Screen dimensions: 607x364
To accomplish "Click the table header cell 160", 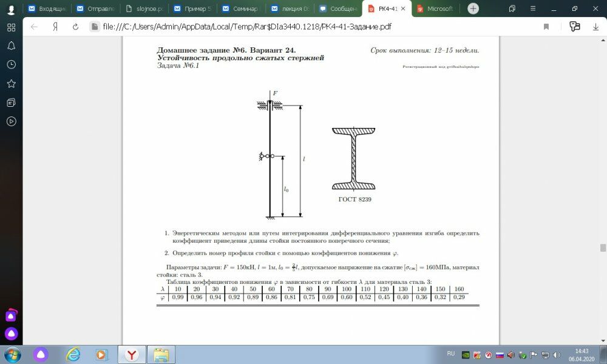I will pos(459,289).
